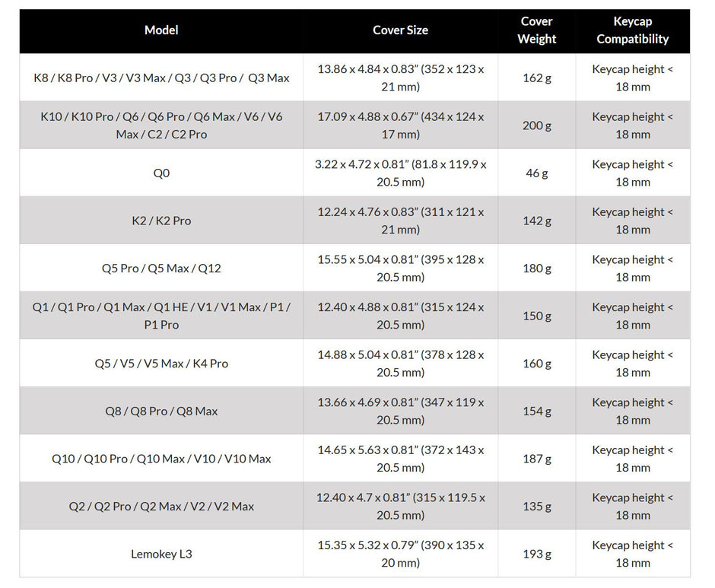715x588 pixels.
Task: Select the K2 / K2 Pro model cell
Action: pyautogui.click(x=161, y=221)
